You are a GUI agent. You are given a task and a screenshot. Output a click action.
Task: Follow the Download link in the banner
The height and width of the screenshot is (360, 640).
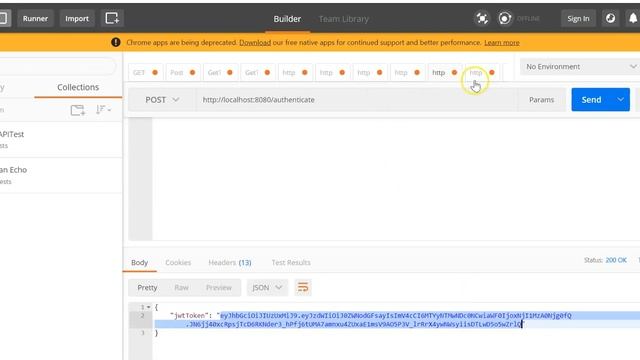click(x=255, y=42)
